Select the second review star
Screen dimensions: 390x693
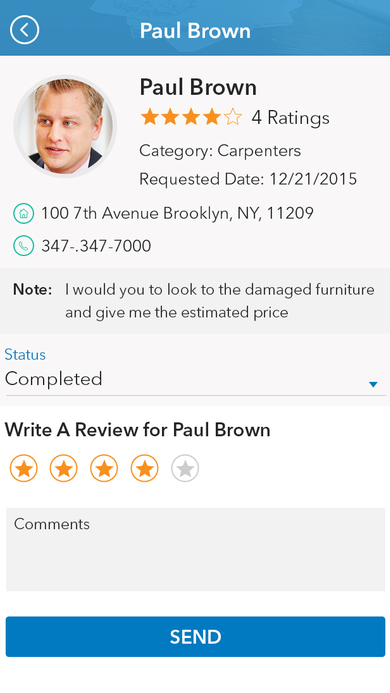(64, 468)
